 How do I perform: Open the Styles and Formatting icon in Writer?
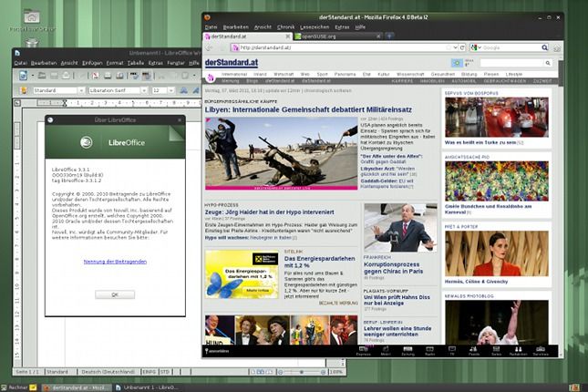(x=24, y=90)
